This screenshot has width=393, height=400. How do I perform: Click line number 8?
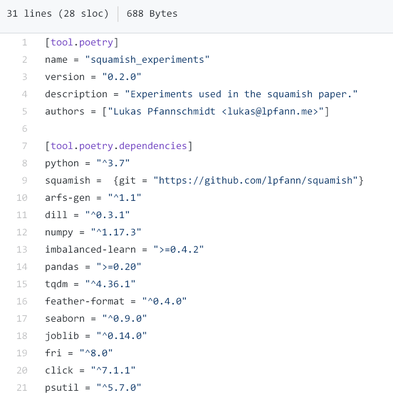point(24,163)
